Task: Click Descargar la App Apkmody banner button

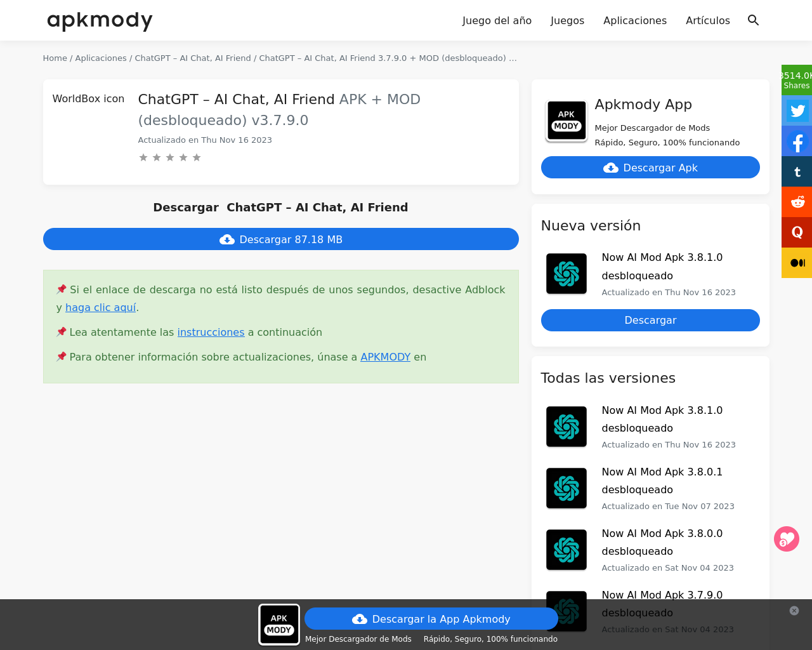Action: (x=431, y=619)
